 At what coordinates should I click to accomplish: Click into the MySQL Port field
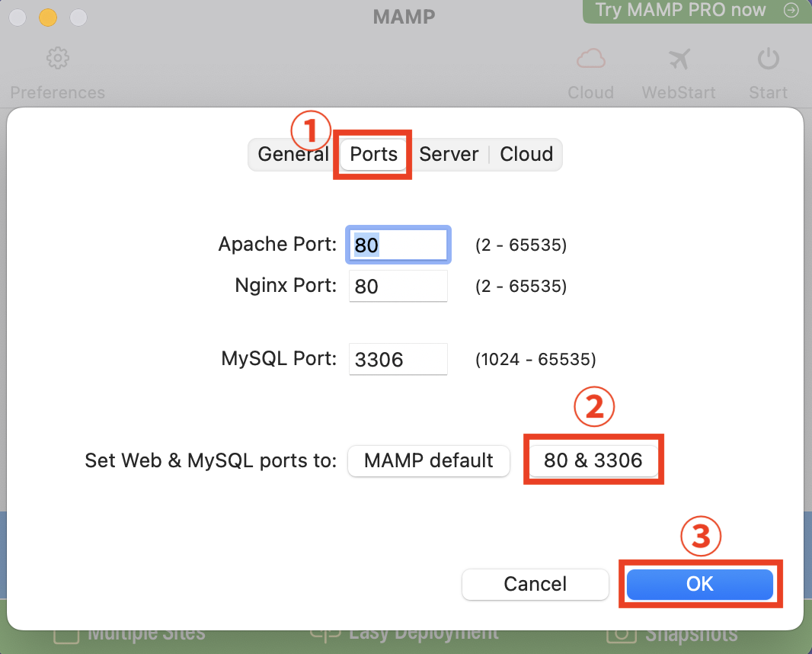(398, 359)
